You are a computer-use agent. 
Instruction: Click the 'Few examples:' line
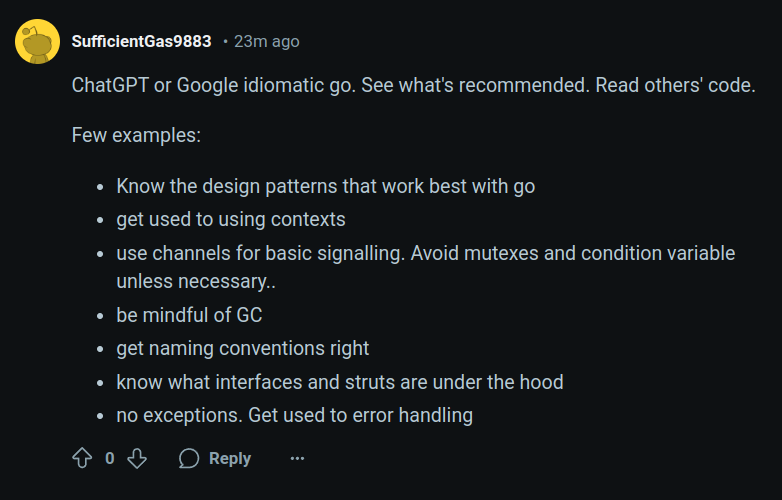pos(136,135)
